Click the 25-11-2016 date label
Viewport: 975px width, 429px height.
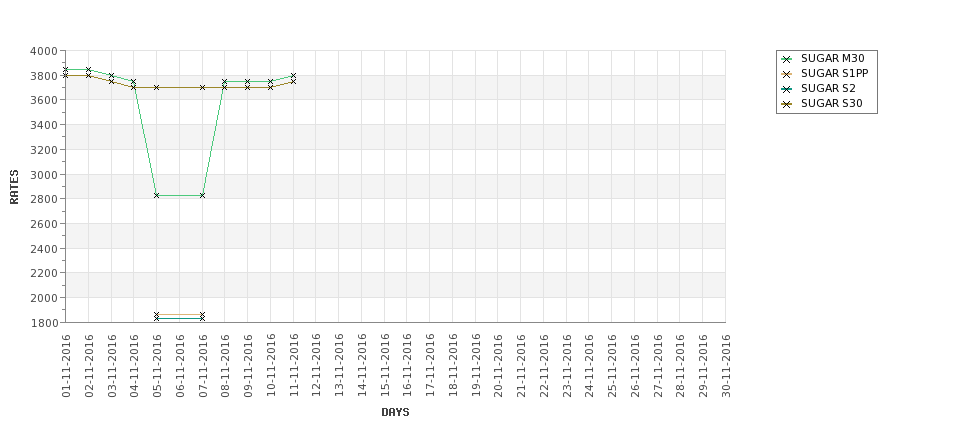pos(612,366)
